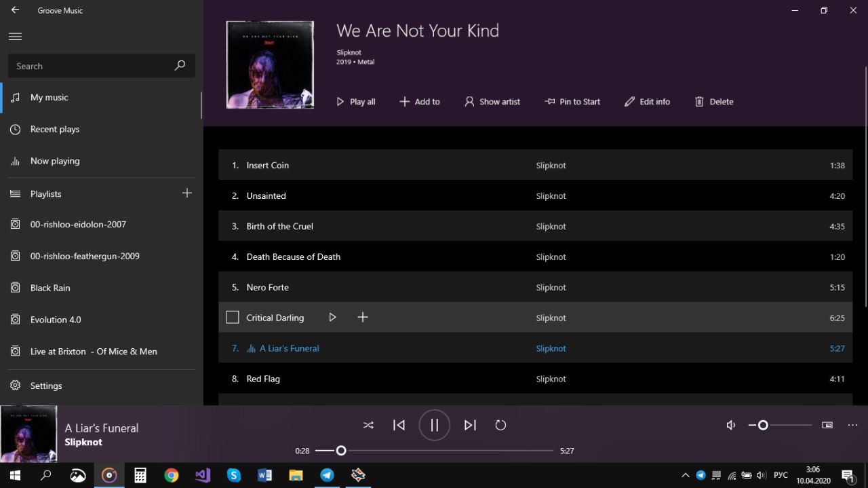868x488 pixels.
Task: Check the Critical Darling checkbox
Action: [x=233, y=318]
